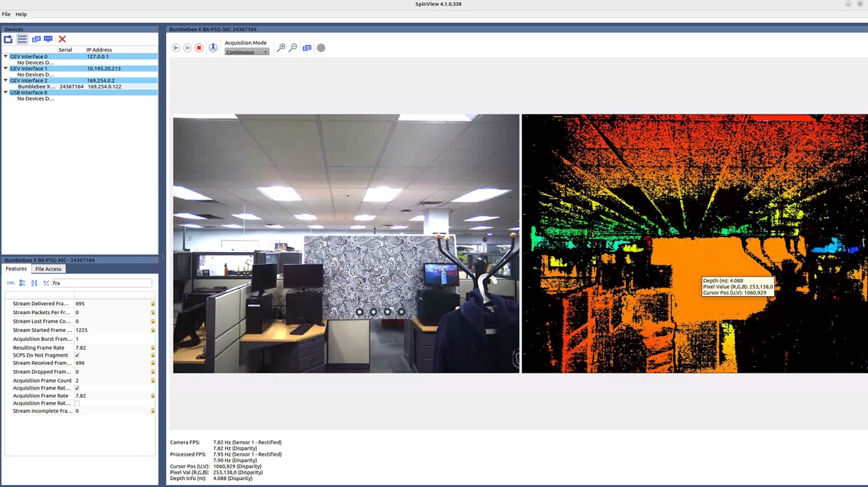Open the Acquisition Mode dropdown
Viewport: 868px width, 487px height.
[x=247, y=52]
